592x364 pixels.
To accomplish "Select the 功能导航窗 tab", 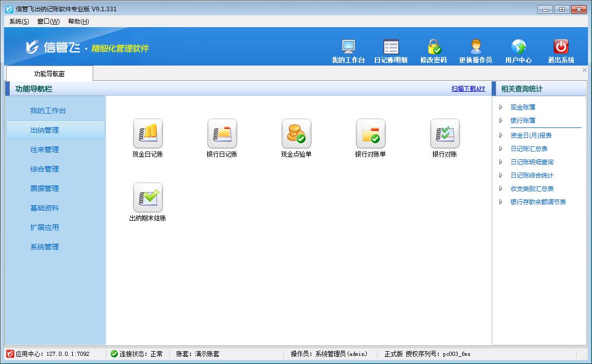I will tap(49, 74).
